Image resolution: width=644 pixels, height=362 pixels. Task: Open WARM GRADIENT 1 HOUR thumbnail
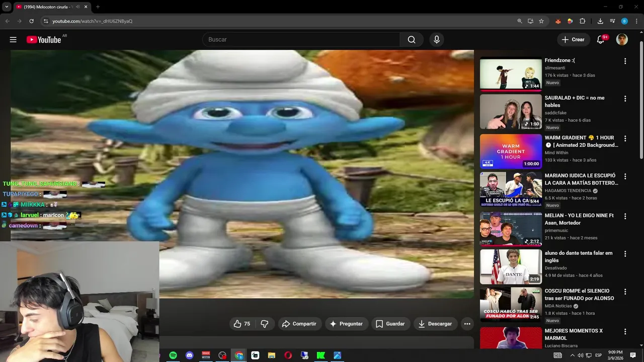(x=511, y=151)
